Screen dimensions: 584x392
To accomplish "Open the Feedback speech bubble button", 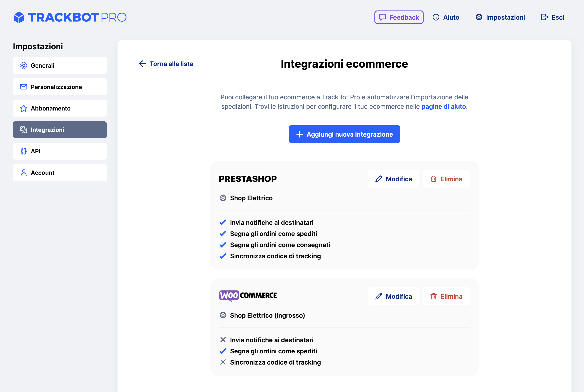I will tap(399, 17).
